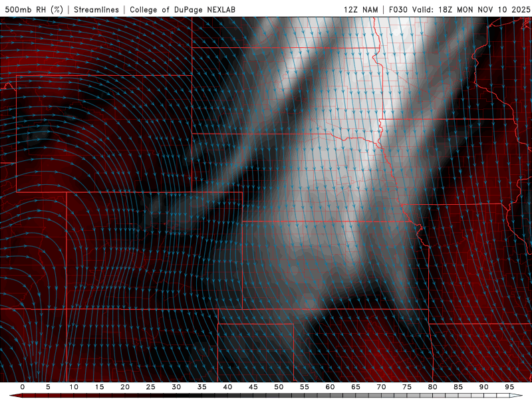Select the 50 value on the color scale
The image size is (532, 399).
click(x=279, y=387)
